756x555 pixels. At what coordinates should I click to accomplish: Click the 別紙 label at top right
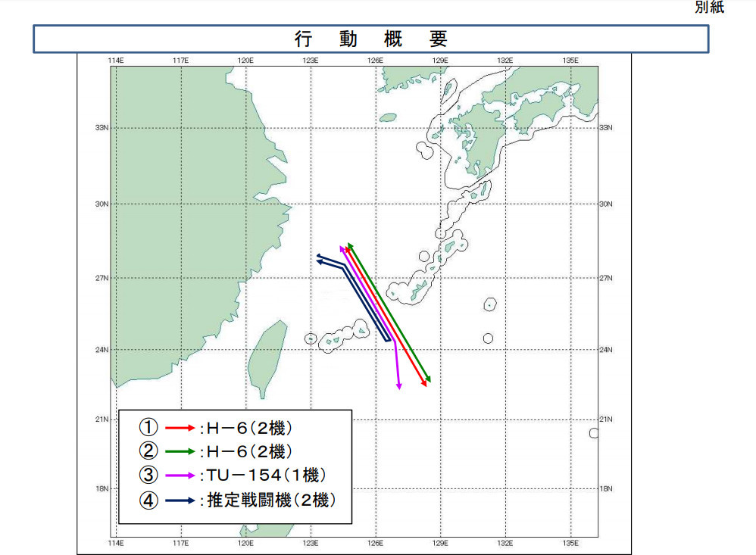point(709,7)
